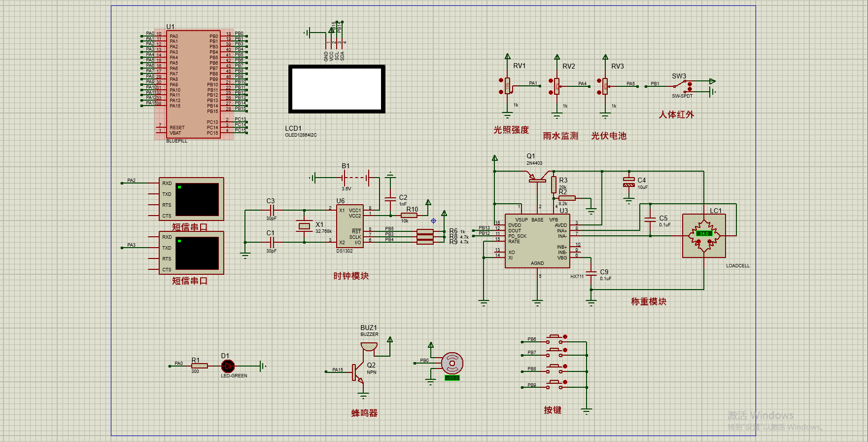Click the push button on PB9

click(555, 385)
